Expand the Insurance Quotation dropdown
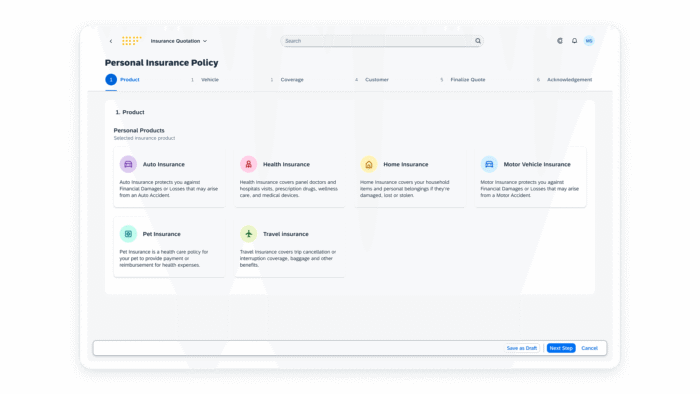This screenshot has width=700, height=394. click(x=179, y=41)
